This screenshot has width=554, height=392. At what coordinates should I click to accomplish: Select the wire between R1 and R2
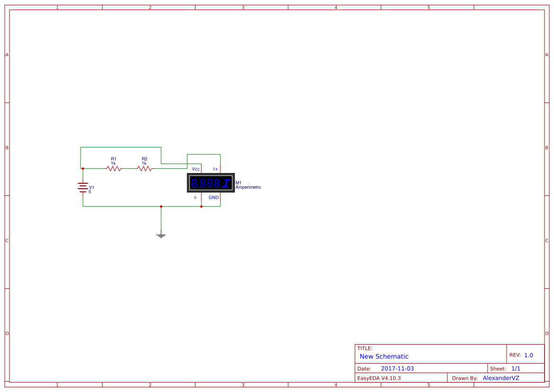(129, 168)
